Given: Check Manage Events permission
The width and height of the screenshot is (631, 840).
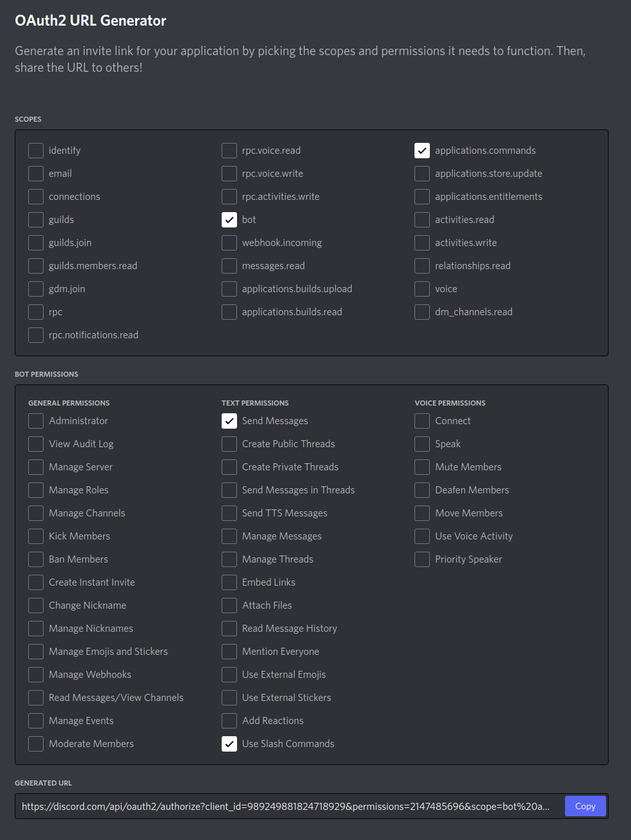Looking at the screenshot, I should 36,721.
